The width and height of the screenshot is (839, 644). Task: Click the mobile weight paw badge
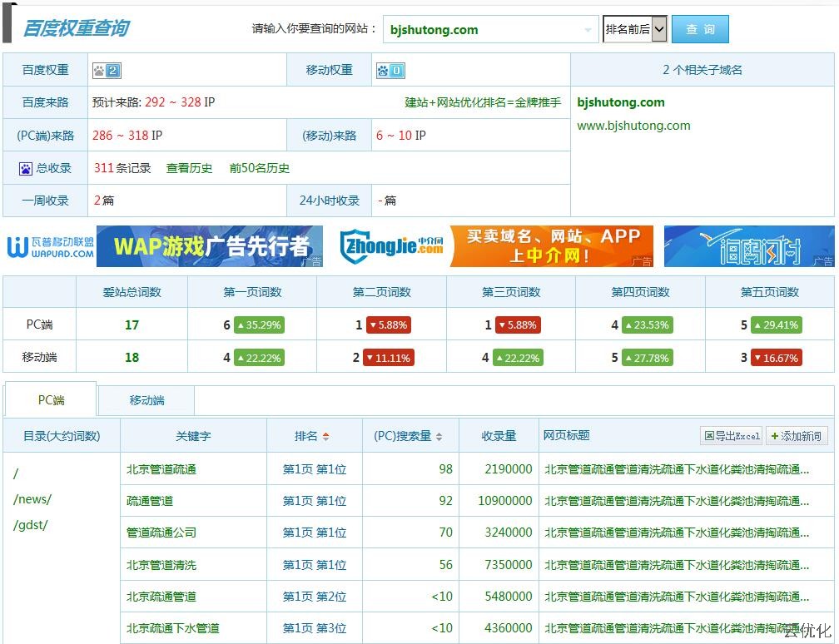point(390,71)
